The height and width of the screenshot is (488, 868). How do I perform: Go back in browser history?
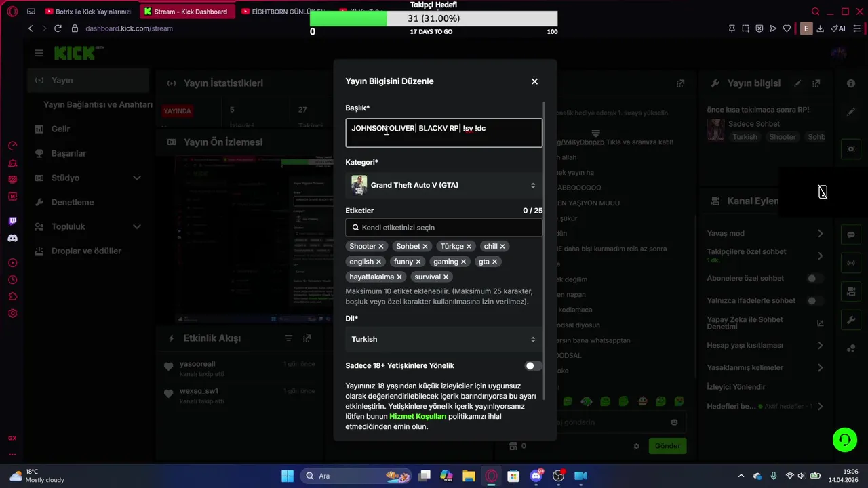tap(31, 28)
